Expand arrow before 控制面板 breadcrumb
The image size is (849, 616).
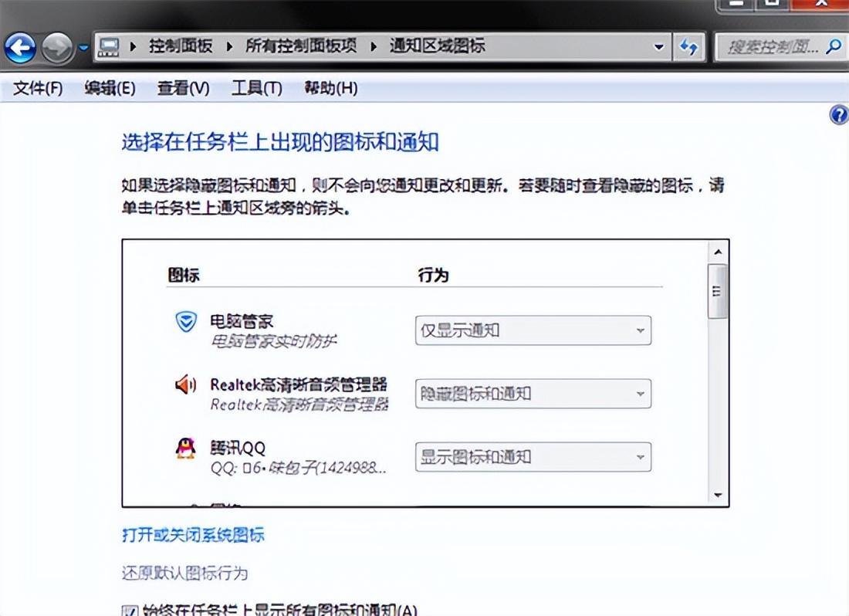pyautogui.click(x=133, y=46)
